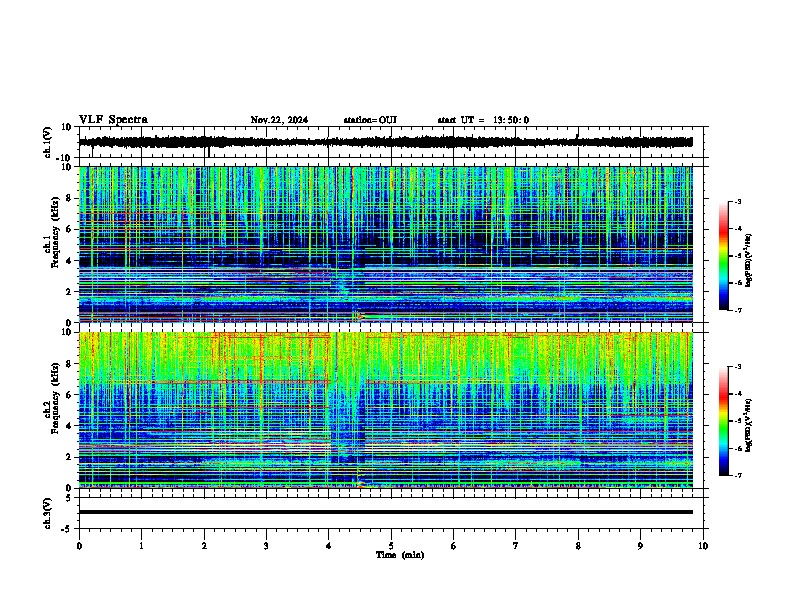
Task: Click the ch.1 black waveform trace
Action: [385, 142]
